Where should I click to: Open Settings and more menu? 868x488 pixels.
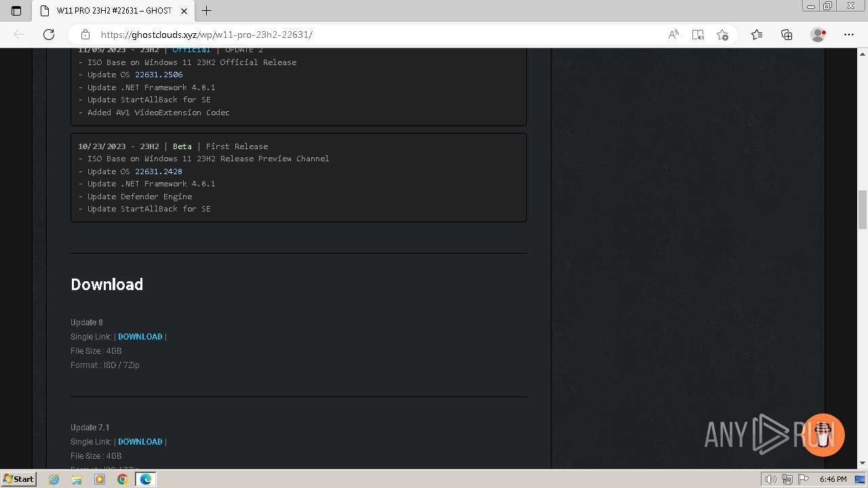coord(849,35)
